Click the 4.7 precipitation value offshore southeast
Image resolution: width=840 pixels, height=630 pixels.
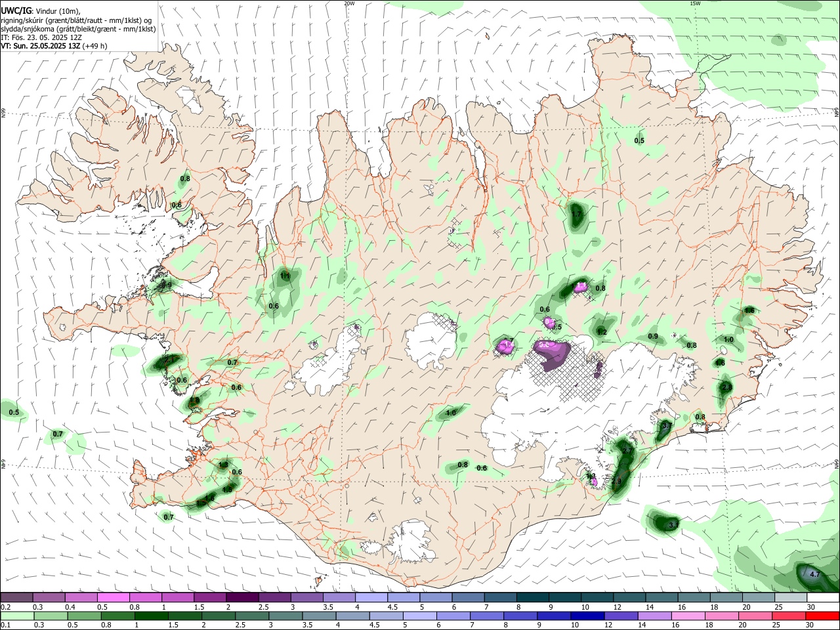point(815,574)
